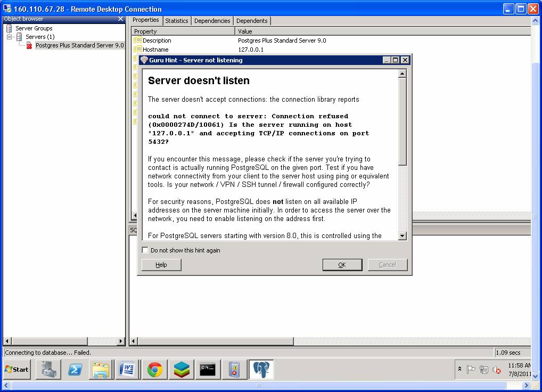Viewport: 542px width, 392px height.
Task: Switch to Microsoft Word taskbar icon
Action: tap(127, 369)
